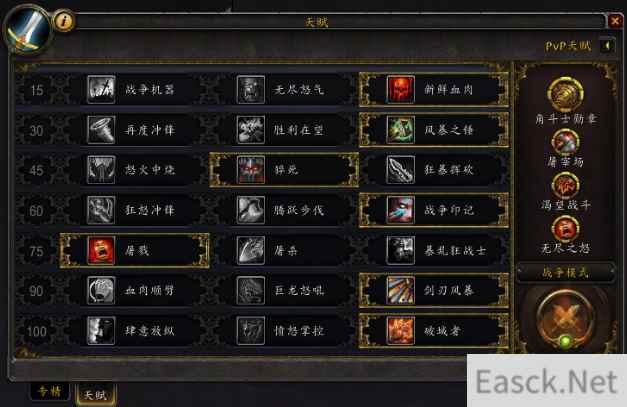Select the 战争机器 talent icon
The image size is (627, 407).
(101, 90)
